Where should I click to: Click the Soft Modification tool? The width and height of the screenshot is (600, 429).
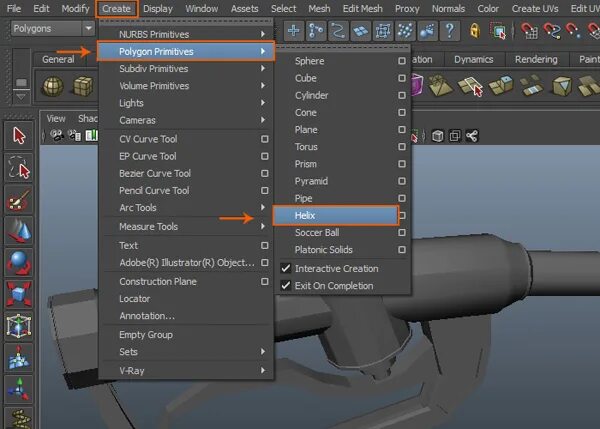pos(19,358)
